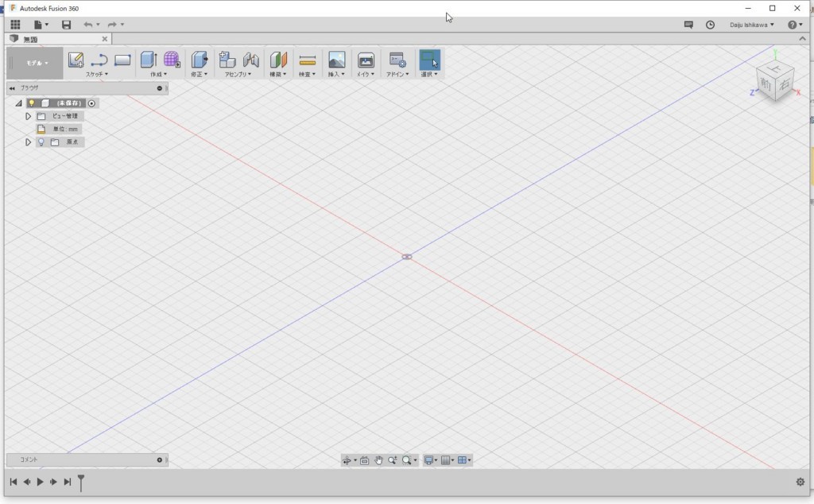Open the Scripts and Add-Ins tool
Viewport: 814px width, 504px height.
click(397, 60)
